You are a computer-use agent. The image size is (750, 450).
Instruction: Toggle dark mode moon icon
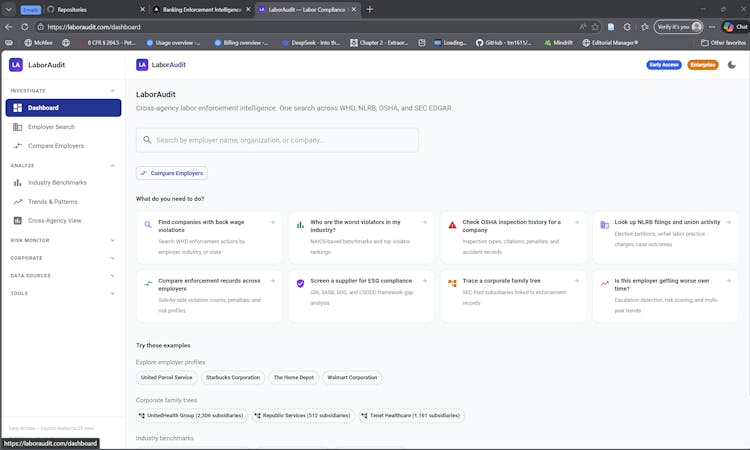pos(731,65)
